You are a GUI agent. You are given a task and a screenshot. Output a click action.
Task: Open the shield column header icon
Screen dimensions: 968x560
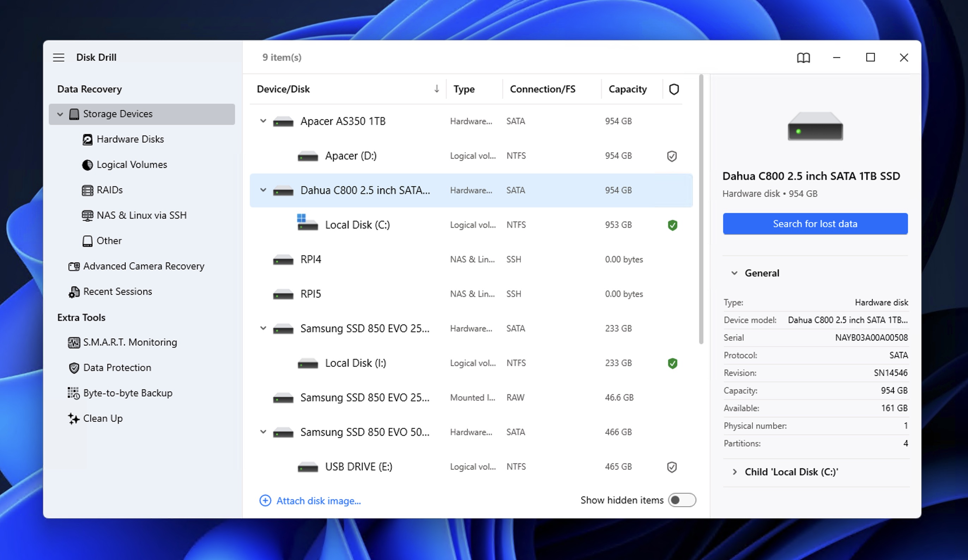[674, 89]
